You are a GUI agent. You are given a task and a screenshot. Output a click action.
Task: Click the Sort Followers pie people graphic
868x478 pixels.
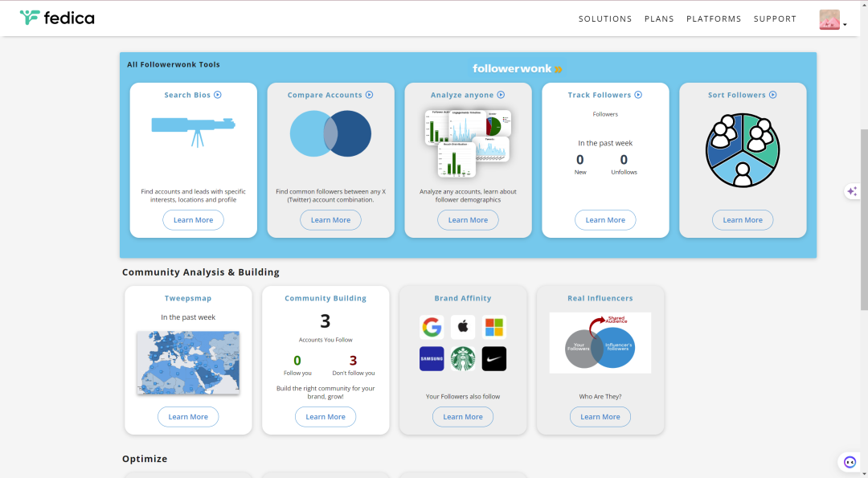pos(743,150)
